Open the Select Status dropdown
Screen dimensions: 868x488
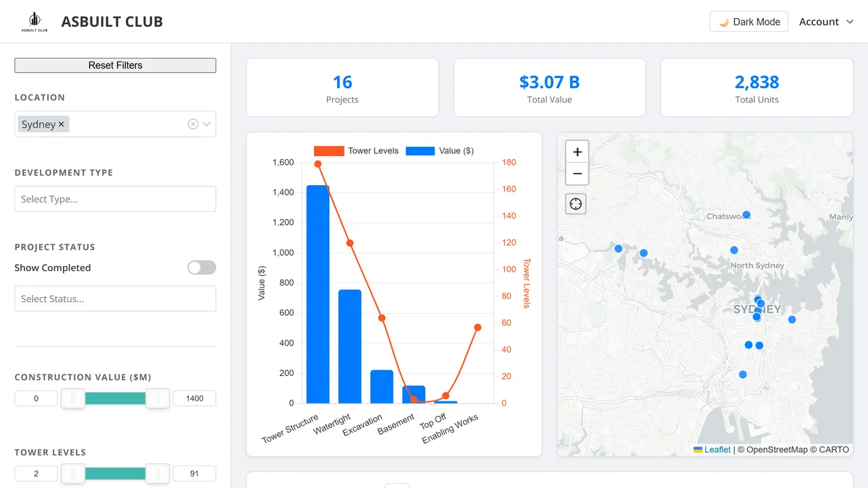click(x=115, y=299)
